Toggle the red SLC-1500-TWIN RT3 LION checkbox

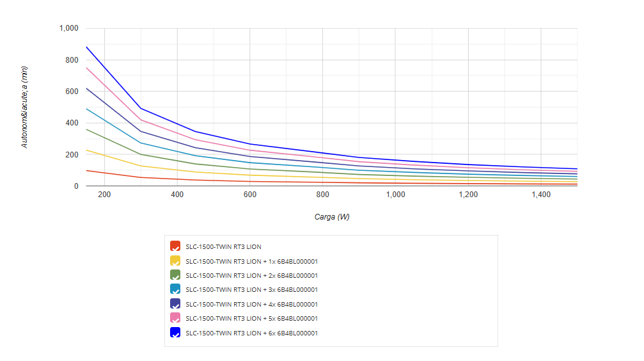(175, 246)
